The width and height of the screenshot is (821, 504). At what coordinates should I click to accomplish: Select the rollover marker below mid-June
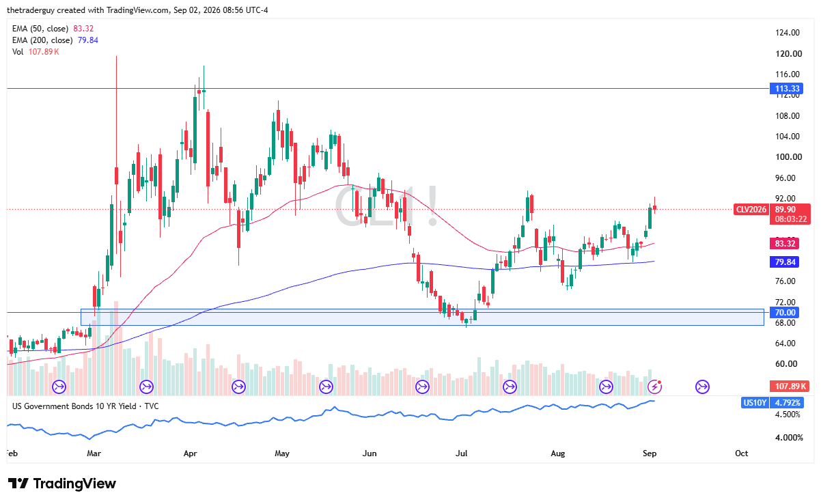pos(423,387)
